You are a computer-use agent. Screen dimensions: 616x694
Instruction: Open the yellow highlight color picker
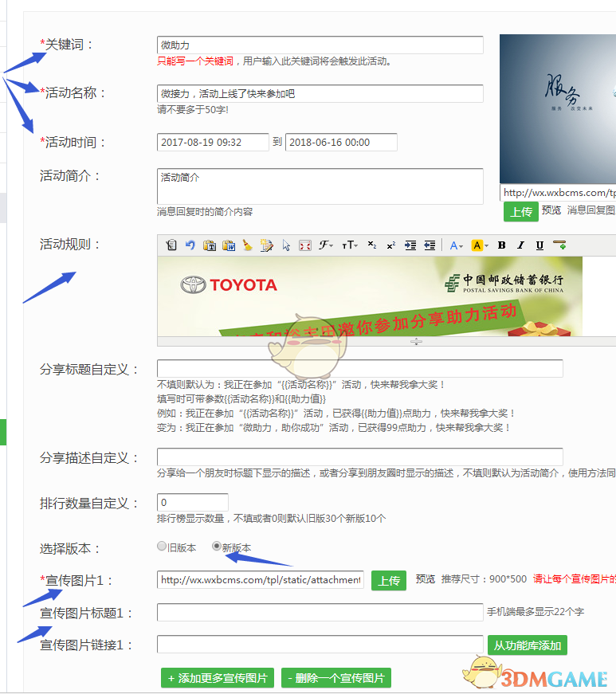coord(480,245)
